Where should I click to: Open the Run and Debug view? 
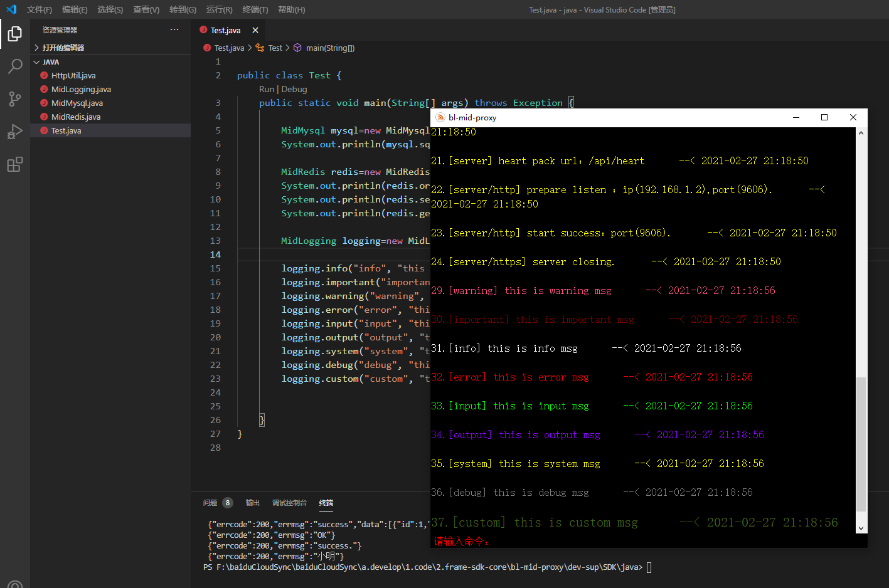(x=14, y=132)
